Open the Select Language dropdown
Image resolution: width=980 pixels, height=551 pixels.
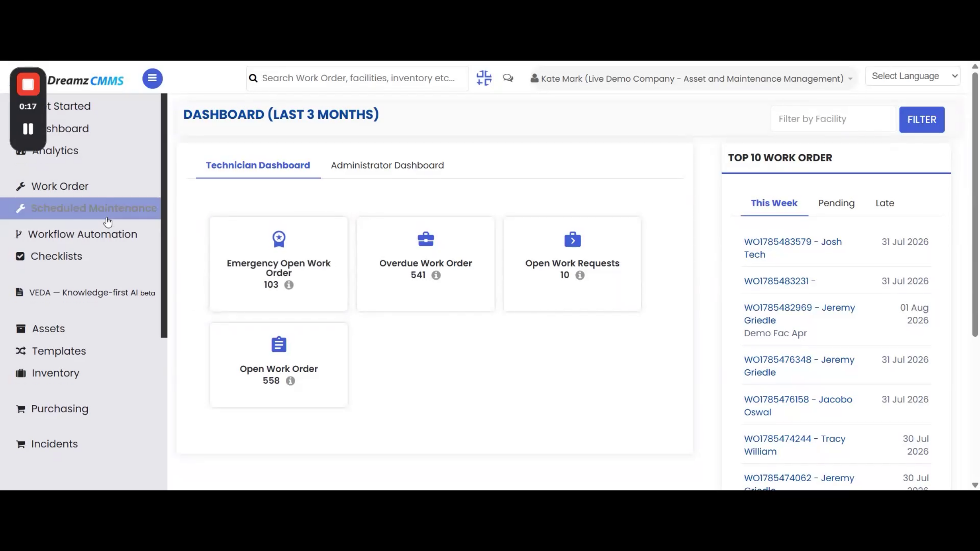913,76
